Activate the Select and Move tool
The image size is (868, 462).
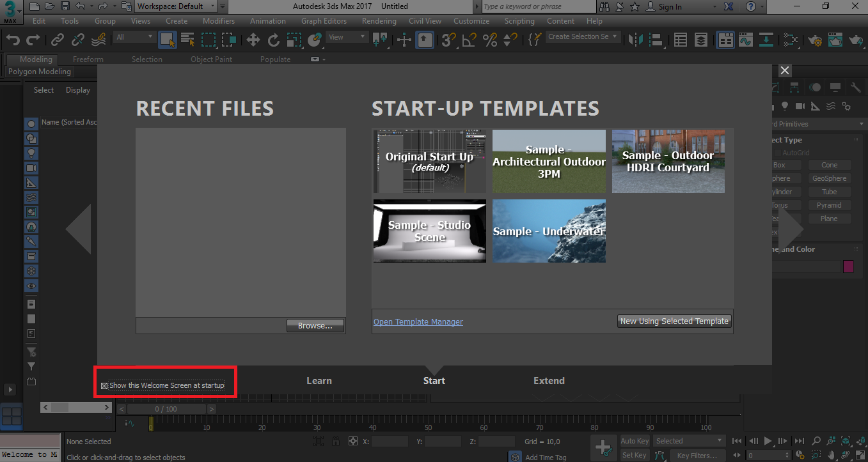253,40
